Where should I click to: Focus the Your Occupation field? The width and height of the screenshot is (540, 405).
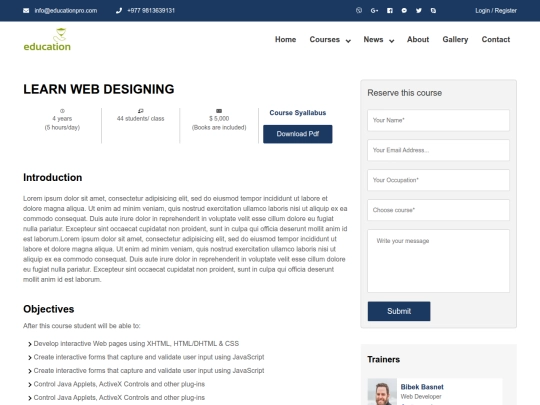[438, 180]
